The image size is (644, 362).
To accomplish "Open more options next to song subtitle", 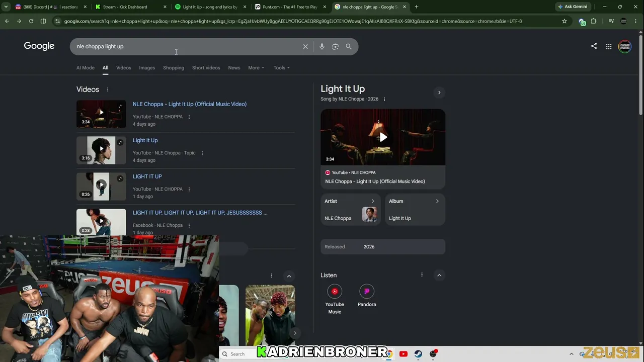I will tap(384, 99).
